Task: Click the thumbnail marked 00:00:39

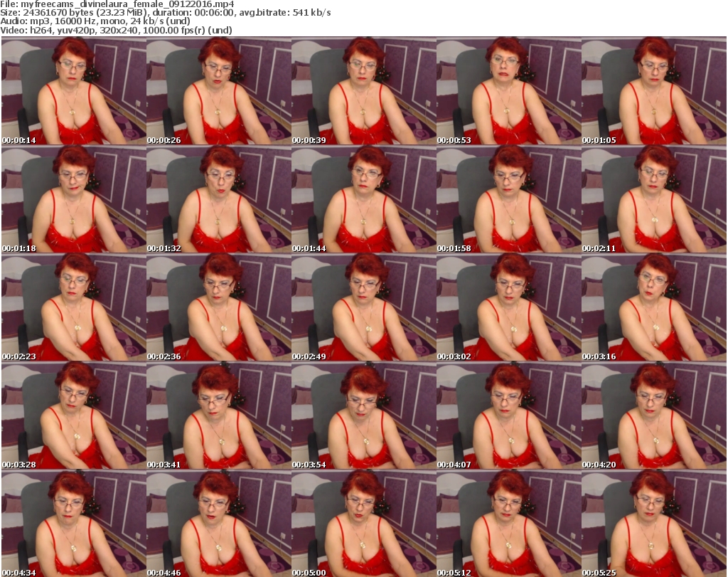Action: 363,90
